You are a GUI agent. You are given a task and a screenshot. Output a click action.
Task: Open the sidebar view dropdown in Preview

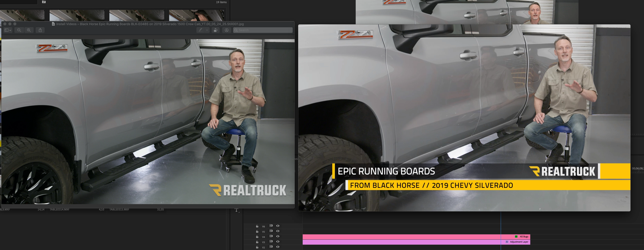8,30
